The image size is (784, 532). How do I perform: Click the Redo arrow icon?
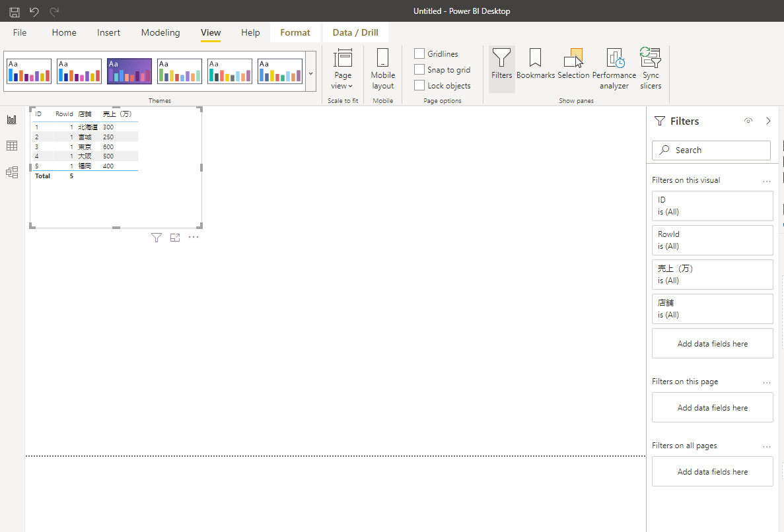54,11
